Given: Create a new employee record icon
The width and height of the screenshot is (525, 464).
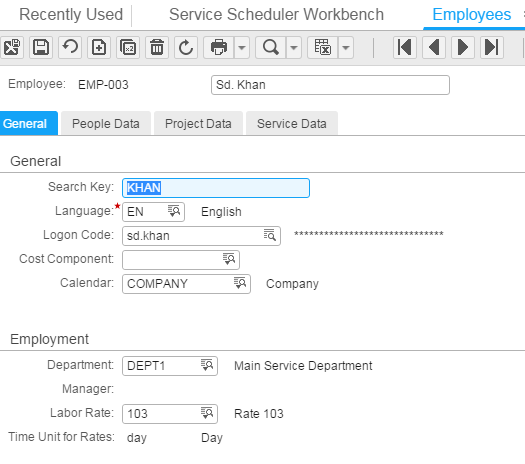Looking at the screenshot, I should [99, 47].
